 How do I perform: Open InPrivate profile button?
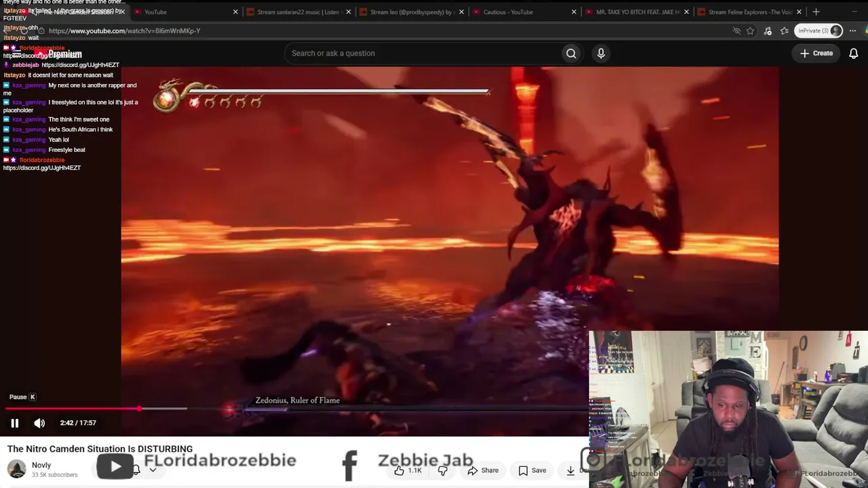coord(819,30)
